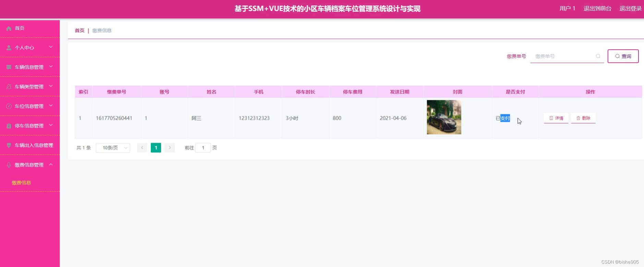The height and width of the screenshot is (267, 644).
Task: Click the icon beside 车辆出入信息管理
Action: (9, 145)
